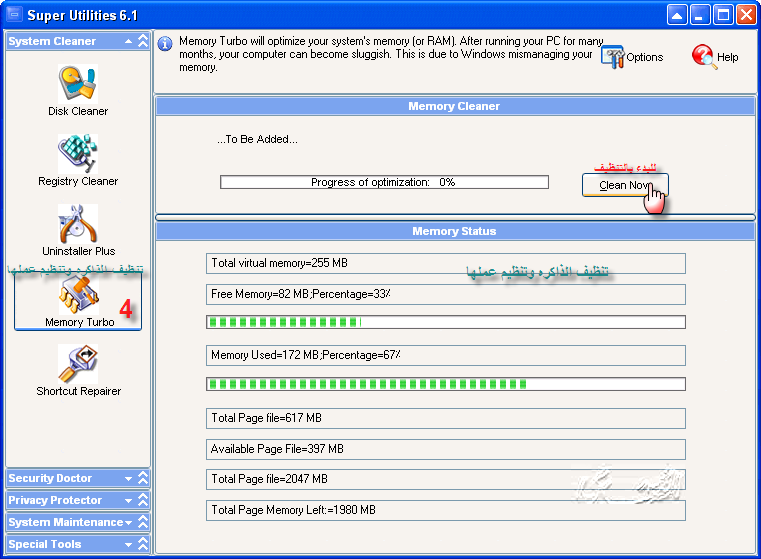Open the Security Doctor section
Screen dimensions: 761x559
[78, 478]
